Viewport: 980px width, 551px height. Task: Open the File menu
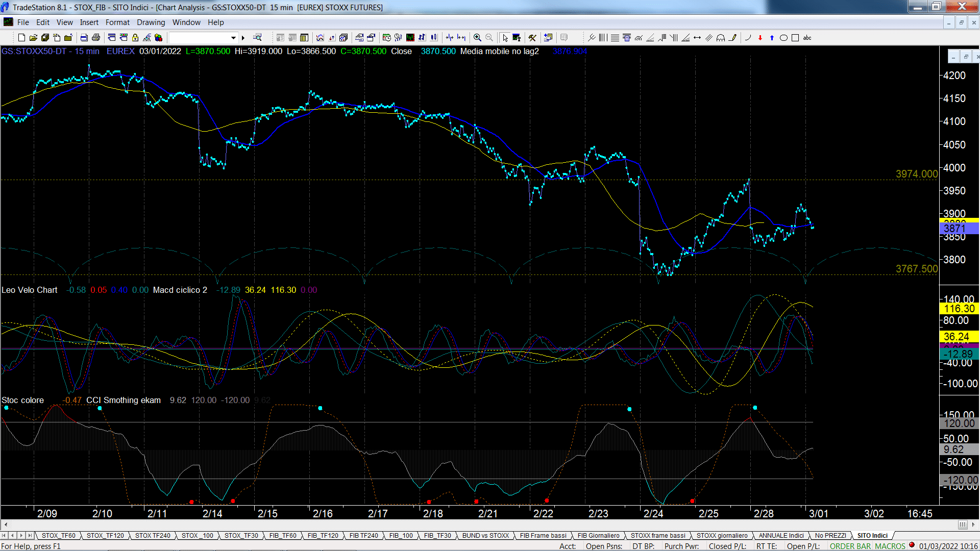[x=23, y=22]
